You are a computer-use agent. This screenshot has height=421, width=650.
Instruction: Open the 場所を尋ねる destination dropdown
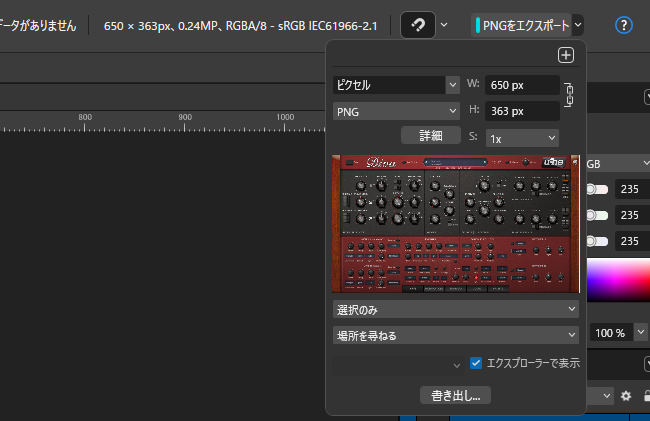456,335
